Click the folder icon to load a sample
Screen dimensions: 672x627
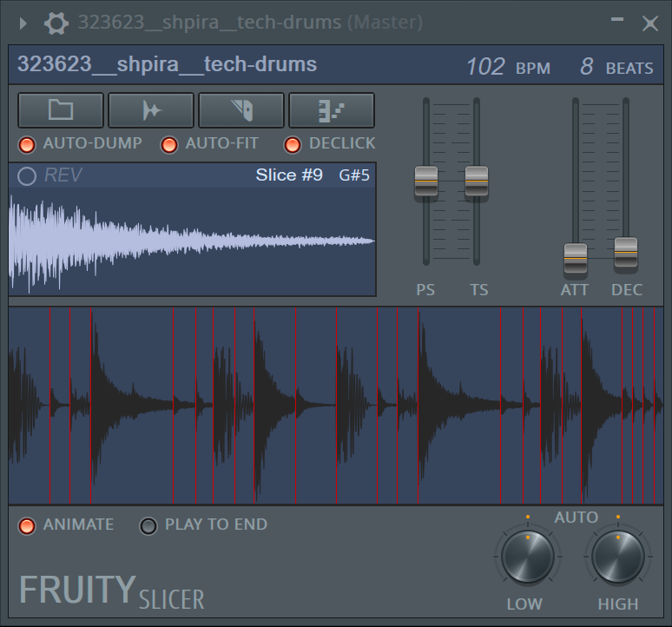coord(61,110)
